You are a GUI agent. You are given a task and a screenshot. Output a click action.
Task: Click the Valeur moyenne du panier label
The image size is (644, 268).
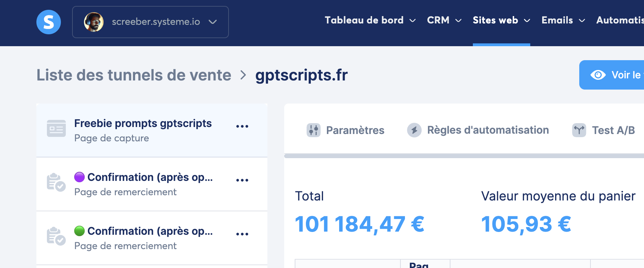558,196
